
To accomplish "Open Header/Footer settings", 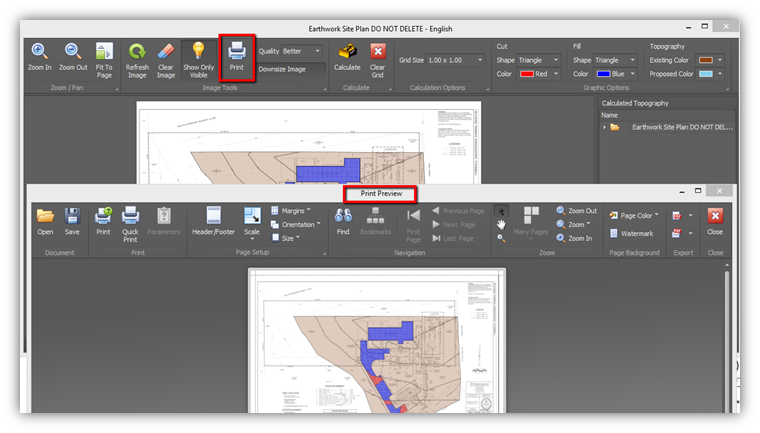I will [x=213, y=222].
